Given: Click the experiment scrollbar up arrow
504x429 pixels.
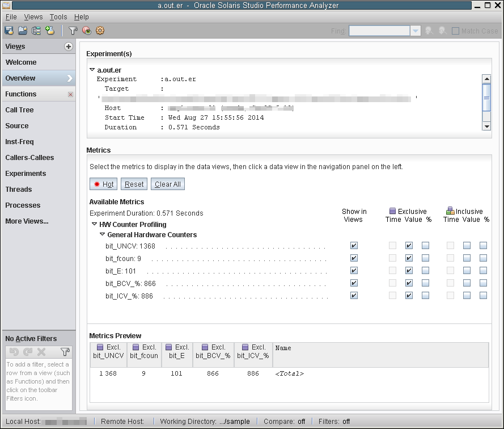Looking at the screenshot, I should point(486,79).
